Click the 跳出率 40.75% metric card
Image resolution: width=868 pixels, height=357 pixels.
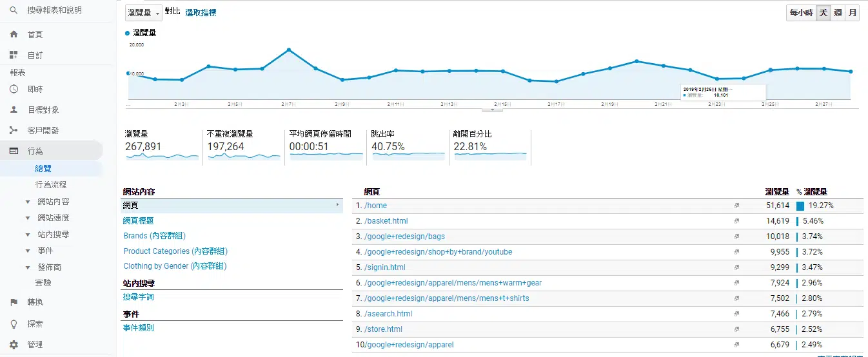tap(408, 146)
